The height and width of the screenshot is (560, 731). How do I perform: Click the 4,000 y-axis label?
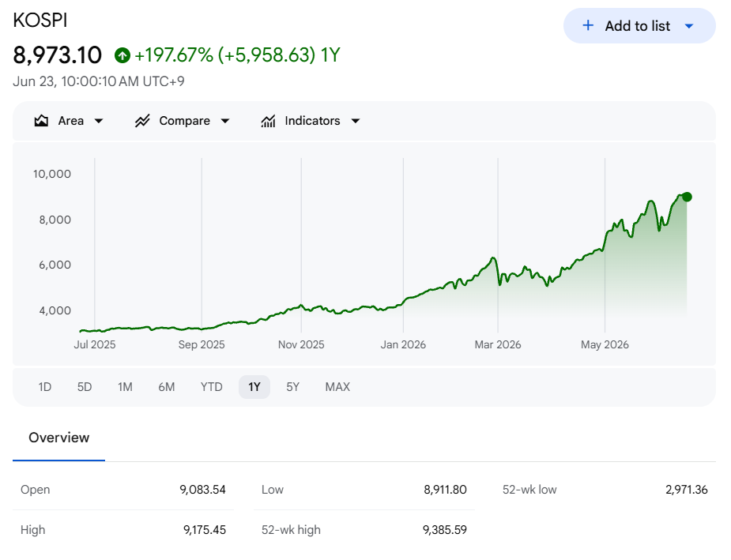pos(55,310)
